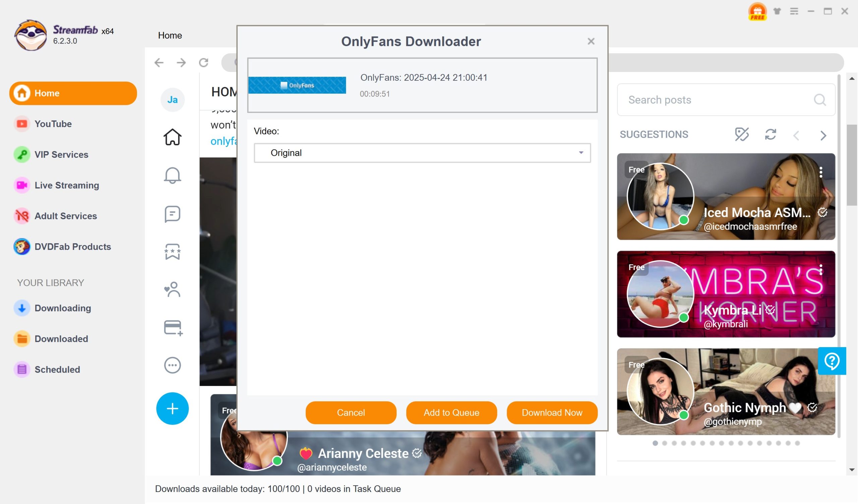This screenshot has width=858, height=504.
Task: Click the Ja profile avatar
Action: coord(173,100)
